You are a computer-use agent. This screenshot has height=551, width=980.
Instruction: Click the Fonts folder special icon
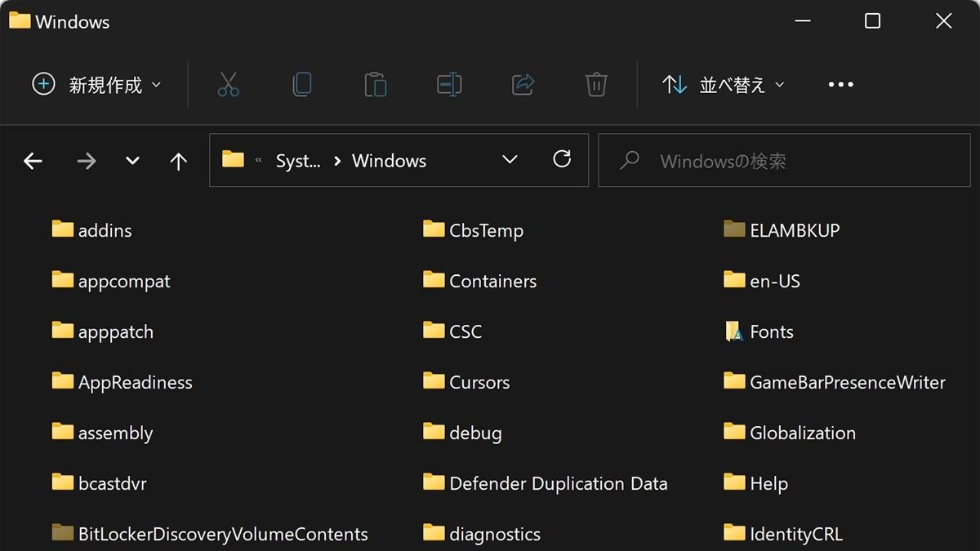(734, 331)
